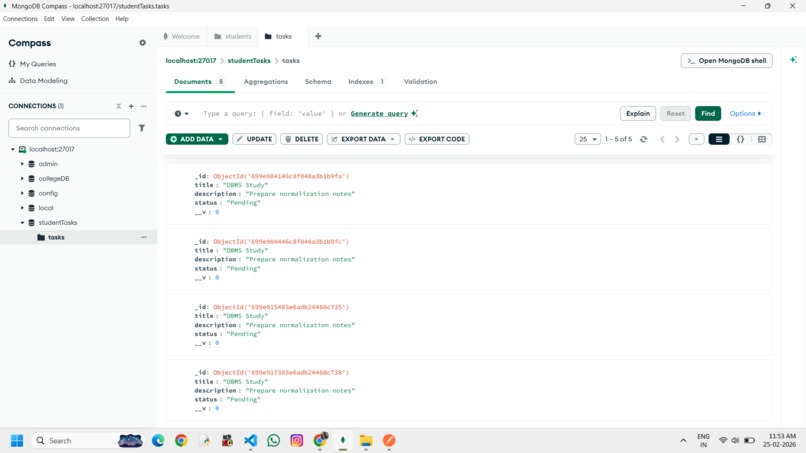
Task: Open the Collection menu
Action: (95, 19)
